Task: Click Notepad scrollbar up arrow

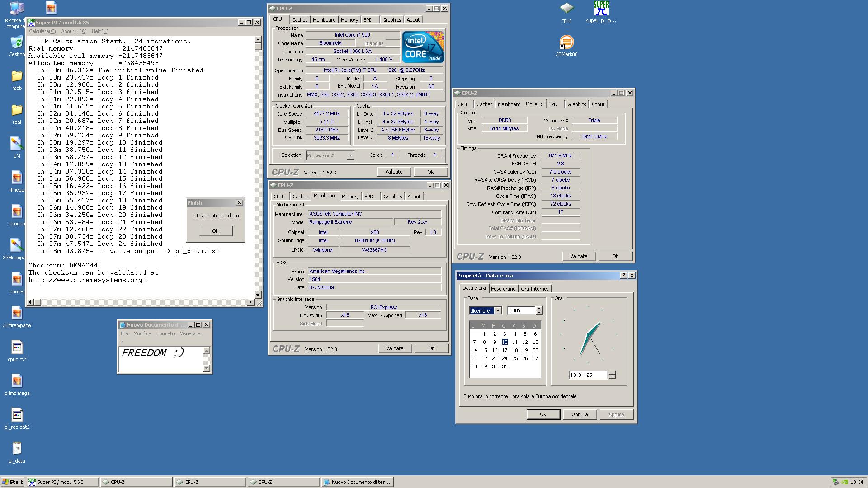Action: click(207, 351)
